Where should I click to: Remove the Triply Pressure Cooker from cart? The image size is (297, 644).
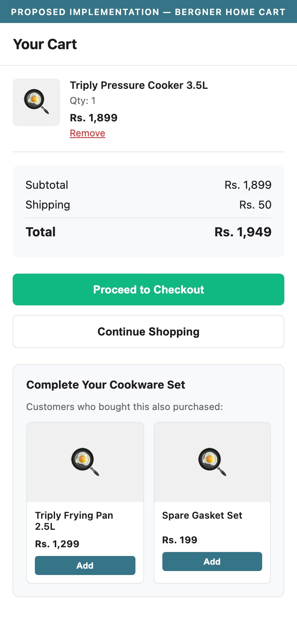(88, 133)
